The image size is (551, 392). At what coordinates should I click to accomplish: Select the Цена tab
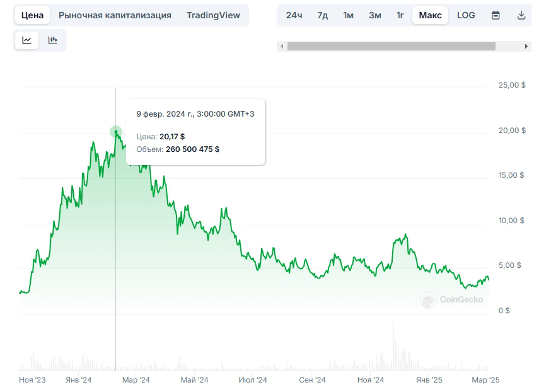click(32, 15)
